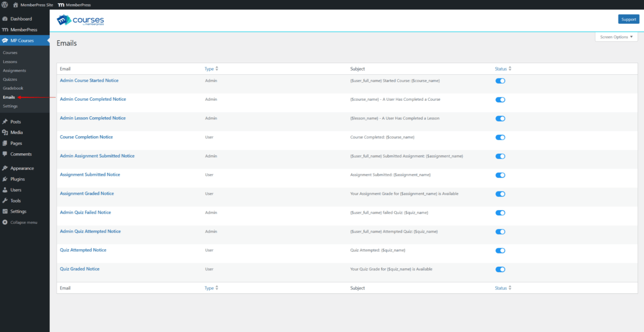The width and height of the screenshot is (644, 332).
Task: Click the Settings sliders icon in sidebar
Action: click(x=5, y=212)
